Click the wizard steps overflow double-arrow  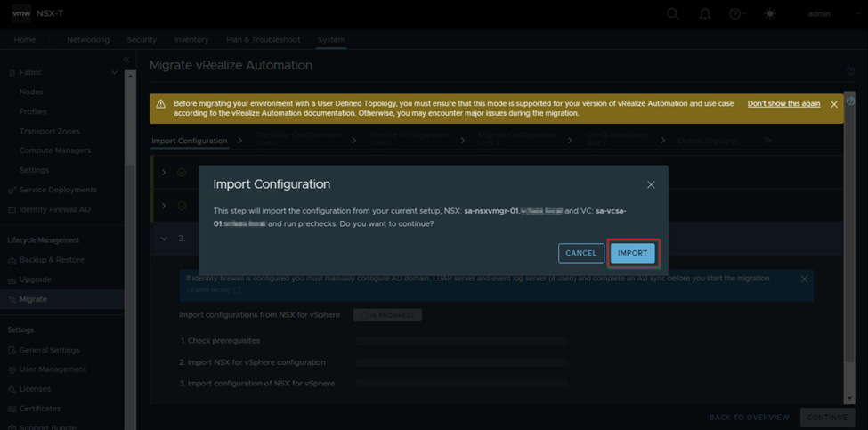(767, 141)
